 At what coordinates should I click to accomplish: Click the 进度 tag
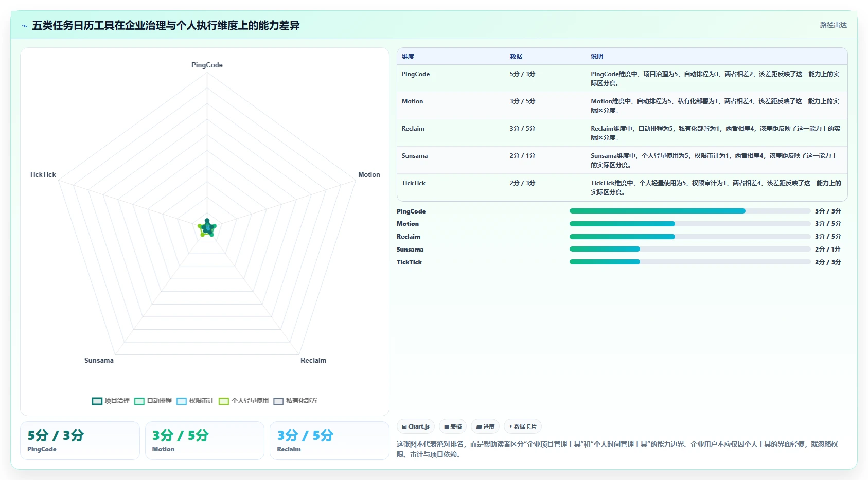pyautogui.click(x=485, y=426)
